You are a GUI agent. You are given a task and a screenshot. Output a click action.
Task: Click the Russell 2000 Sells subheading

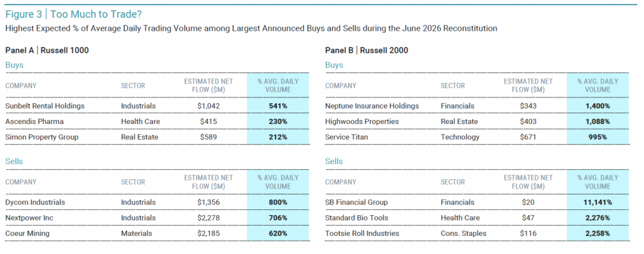click(x=334, y=161)
